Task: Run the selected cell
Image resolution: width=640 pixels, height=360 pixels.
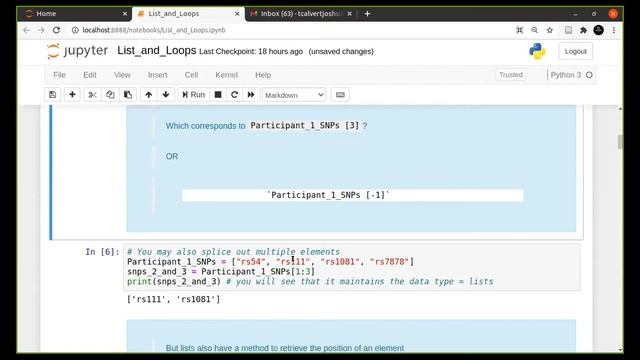Action: pos(193,95)
